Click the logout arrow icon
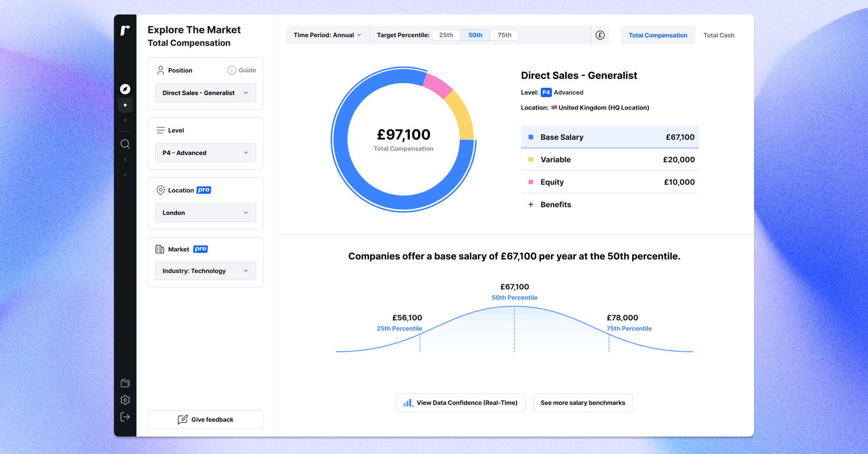This screenshot has height=454, width=868. [x=125, y=417]
